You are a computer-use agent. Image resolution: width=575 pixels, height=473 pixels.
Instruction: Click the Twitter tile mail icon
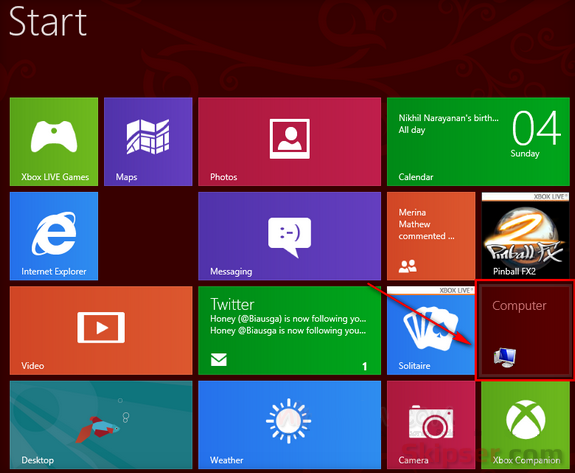click(219, 359)
